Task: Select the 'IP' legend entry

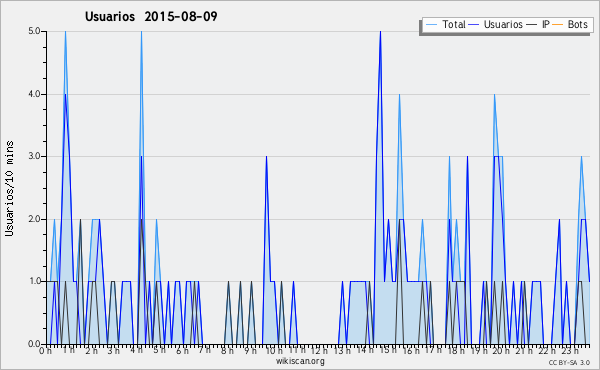Action: point(538,24)
